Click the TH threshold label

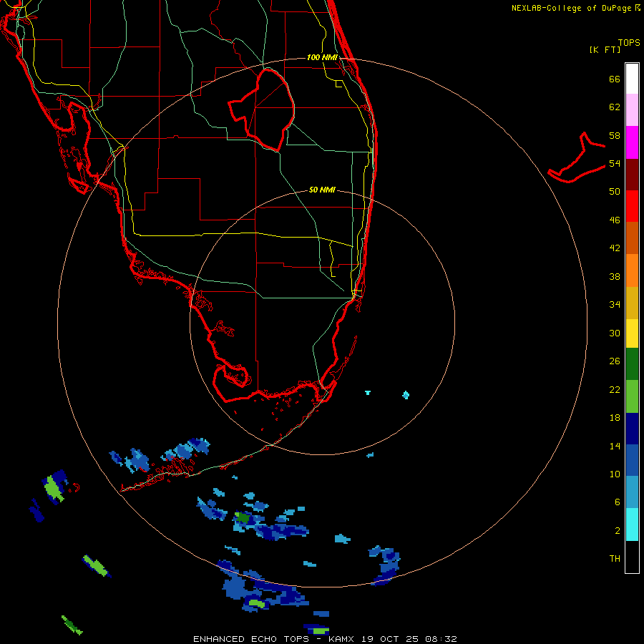(615, 559)
